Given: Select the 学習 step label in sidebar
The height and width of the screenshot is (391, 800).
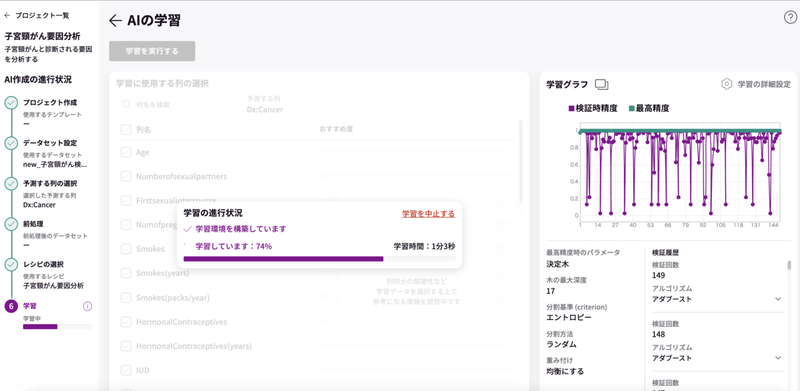Looking at the screenshot, I should [x=30, y=306].
